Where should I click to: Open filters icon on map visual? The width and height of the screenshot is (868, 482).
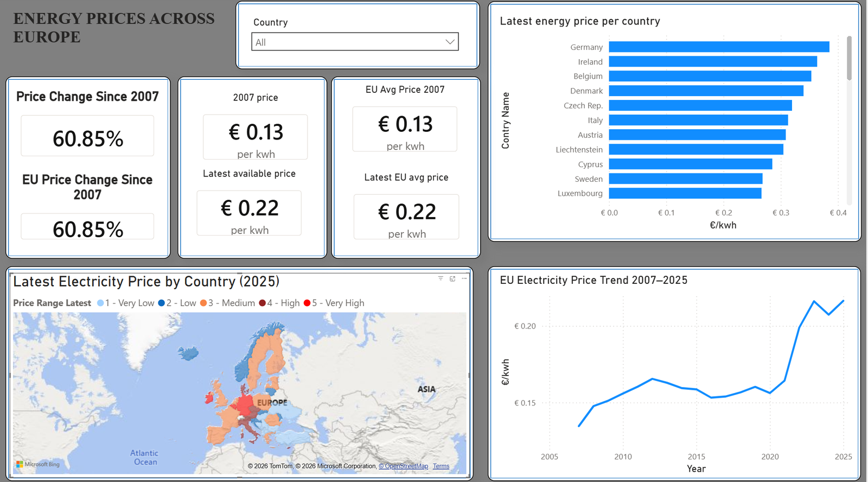point(441,278)
